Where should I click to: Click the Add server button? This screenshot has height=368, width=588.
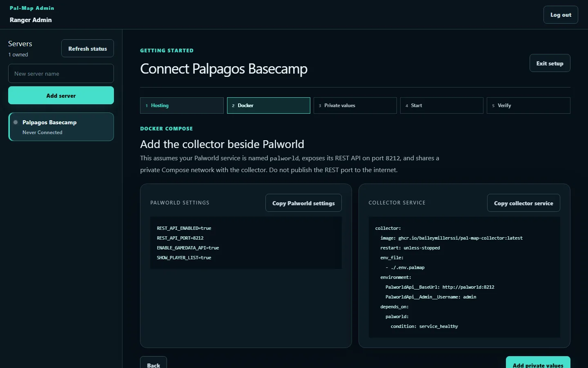point(61,95)
